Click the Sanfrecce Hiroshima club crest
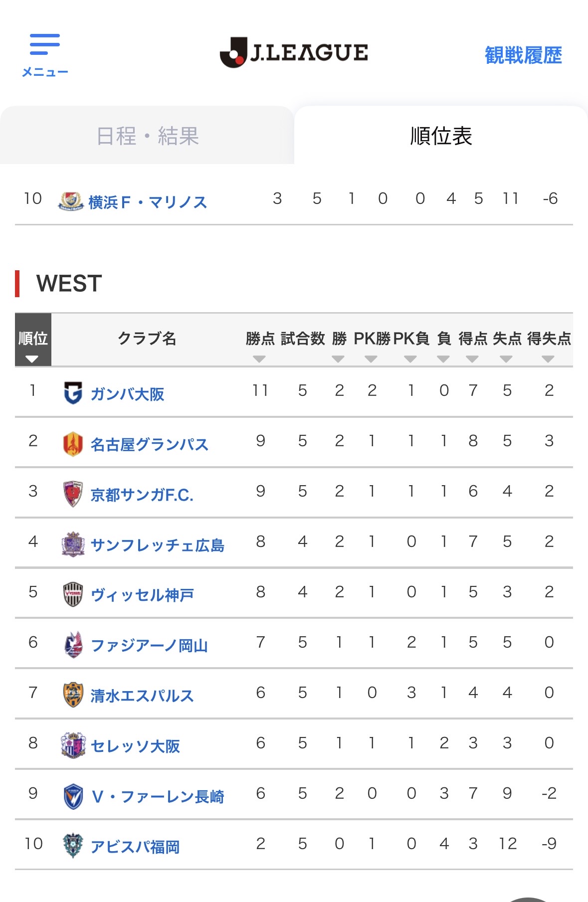 [x=73, y=544]
